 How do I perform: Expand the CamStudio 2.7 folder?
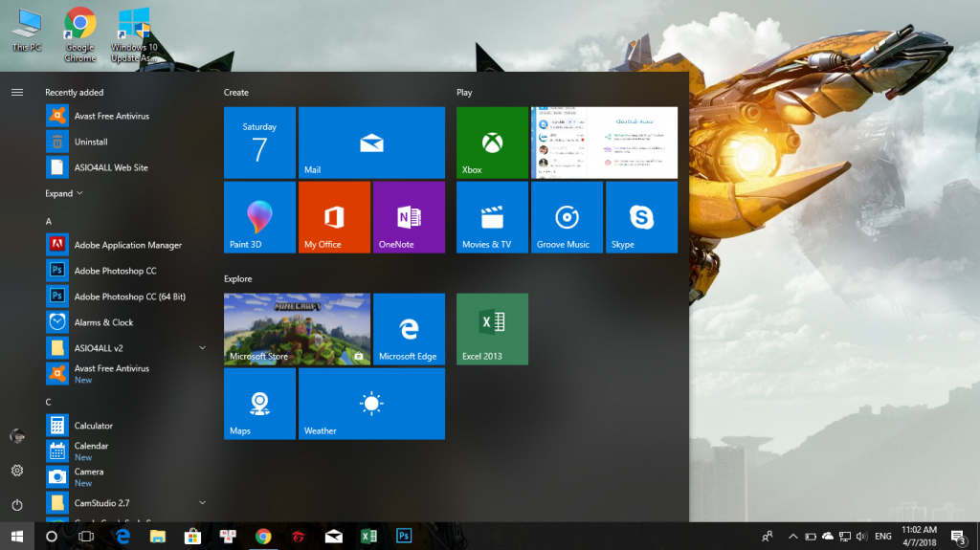pos(202,502)
